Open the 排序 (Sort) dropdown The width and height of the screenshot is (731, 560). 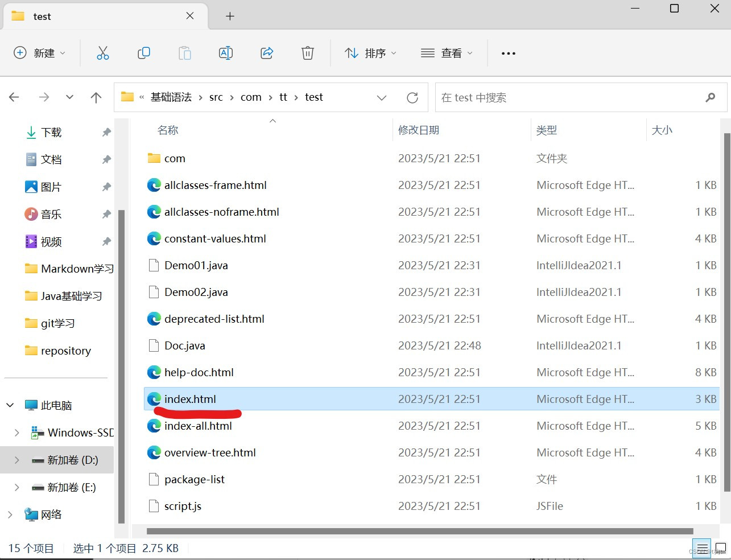pos(370,53)
